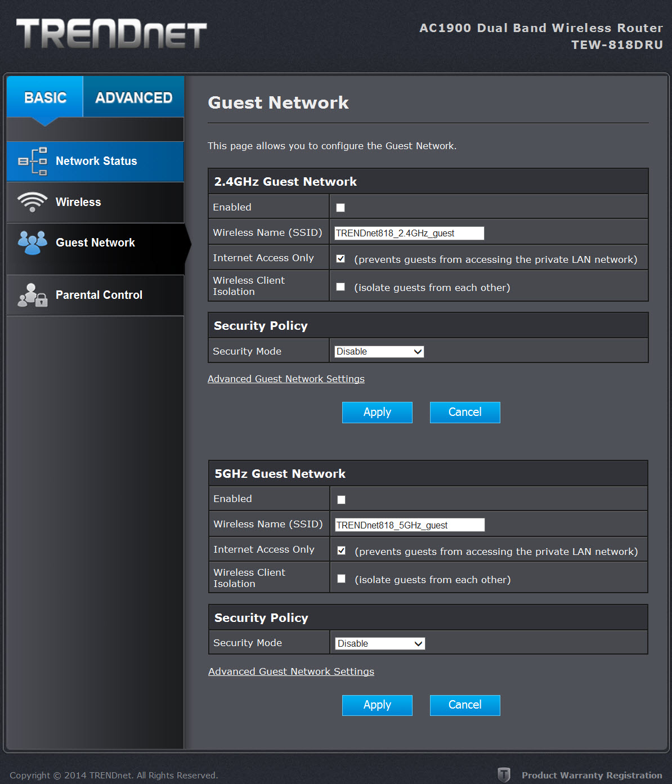Enable the 2.4GHz guest network checkbox
Image resolution: width=672 pixels, height=784 pixels.
point(341,208)
